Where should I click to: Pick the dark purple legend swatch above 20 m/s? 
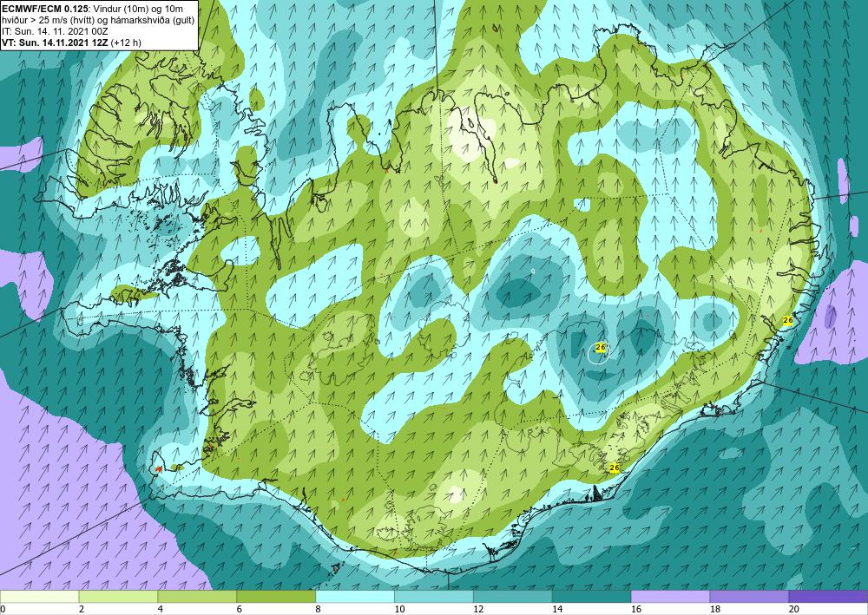(828, 597)
